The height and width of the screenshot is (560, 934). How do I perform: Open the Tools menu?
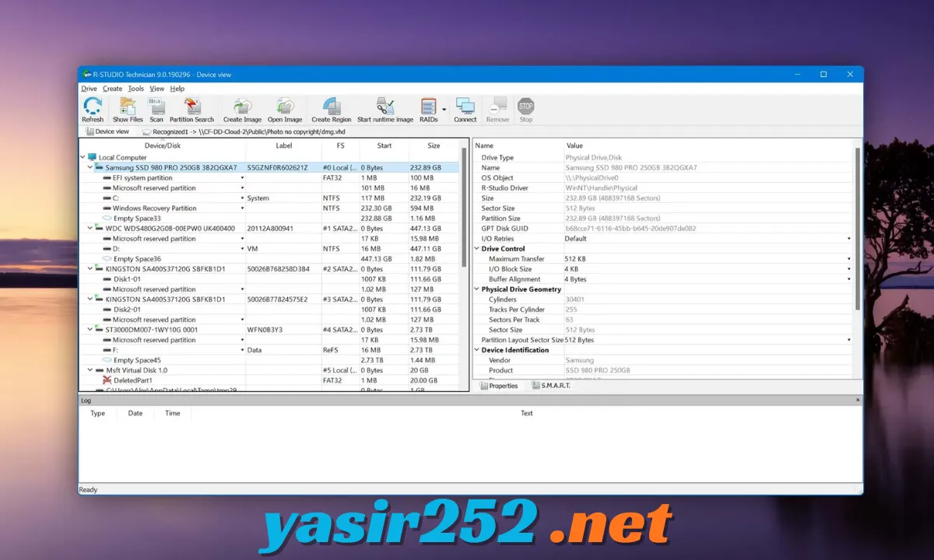[x=135, y=89]
